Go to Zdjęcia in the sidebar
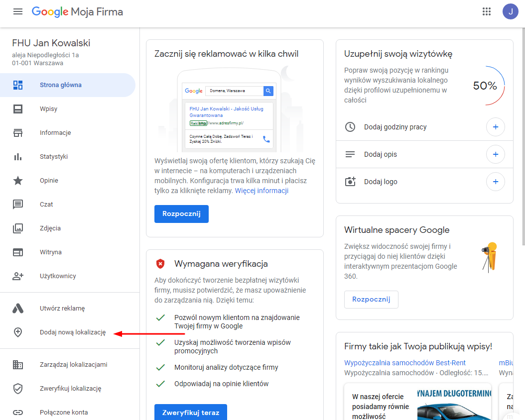Image resolution: width=525 pixels, height=420 pixels. (50, 228)
